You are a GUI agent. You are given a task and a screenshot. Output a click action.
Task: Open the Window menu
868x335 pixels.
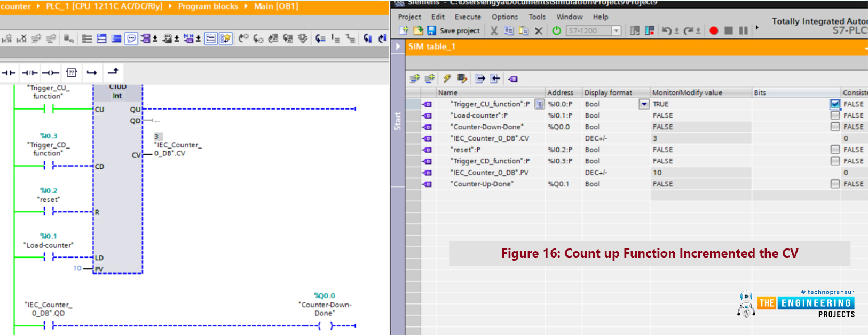point(570,17)
